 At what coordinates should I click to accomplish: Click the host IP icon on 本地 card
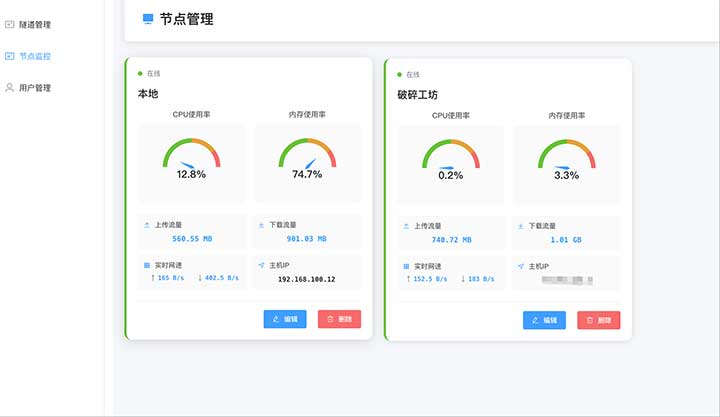click(x=261, y=265)
